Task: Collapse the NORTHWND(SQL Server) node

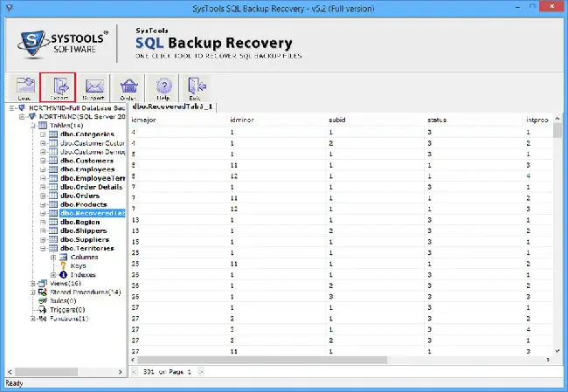Action: tap(23, 116)
